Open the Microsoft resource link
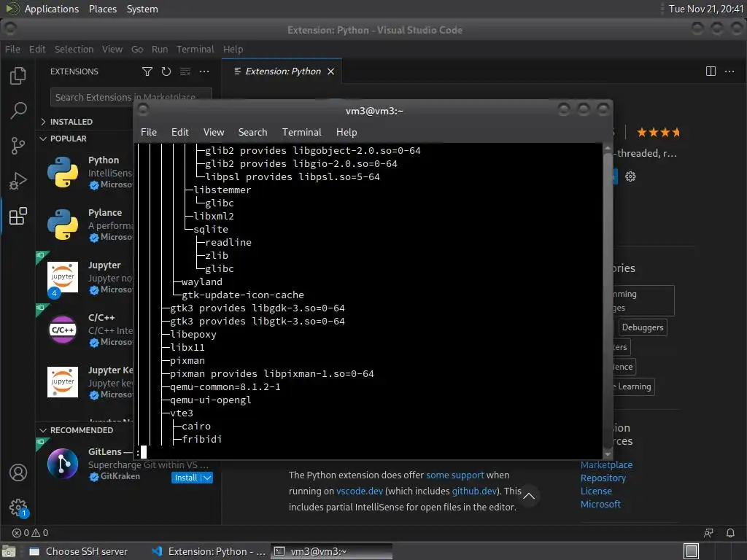 pos(600,505)
